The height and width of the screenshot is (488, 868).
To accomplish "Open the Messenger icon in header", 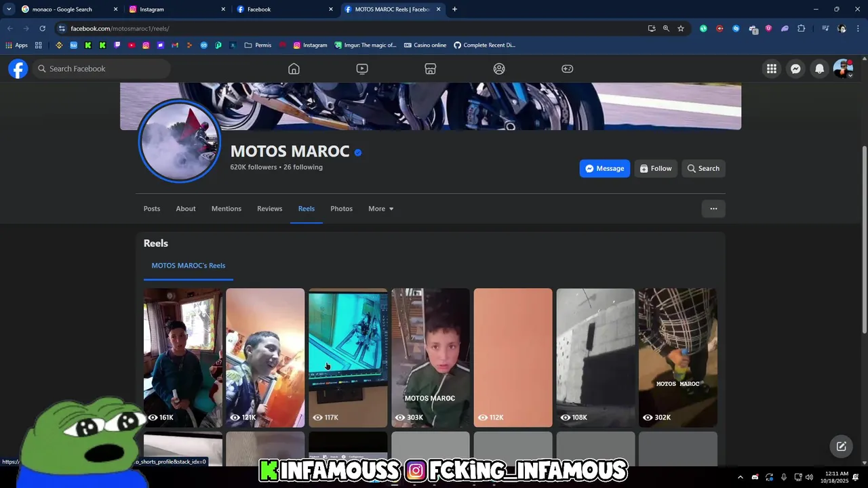I will pos(795,68).
